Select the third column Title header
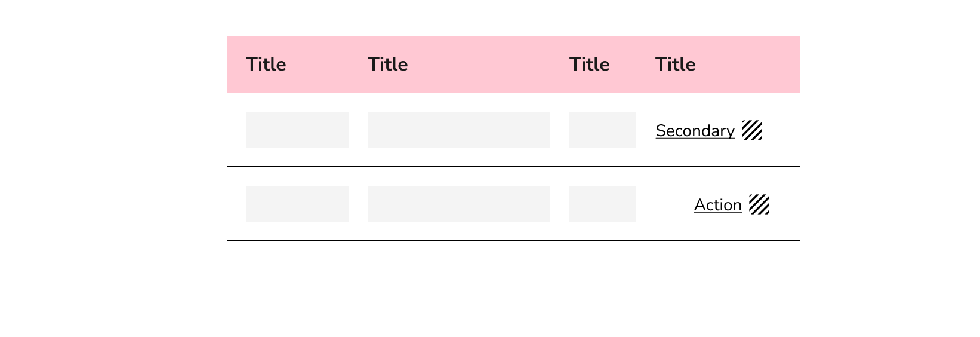The image size is (980, 337). pyautogui.click(x=590, y=65)
